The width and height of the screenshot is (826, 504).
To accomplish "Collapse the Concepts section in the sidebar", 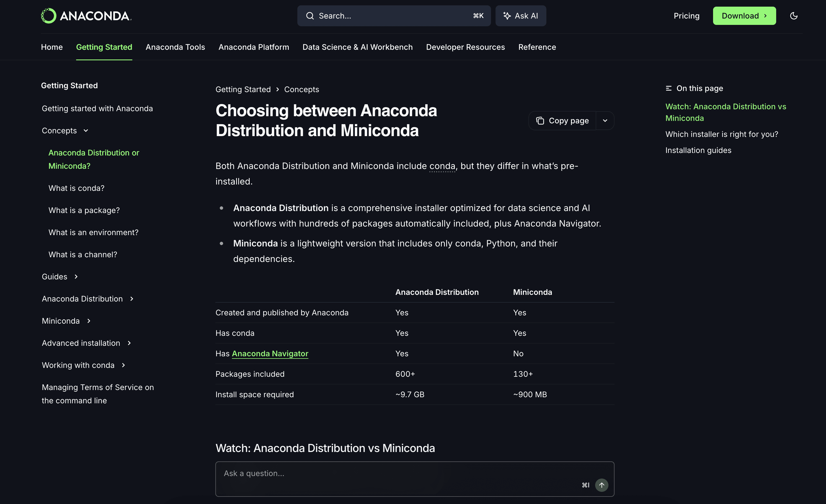I will coord(86,130).
